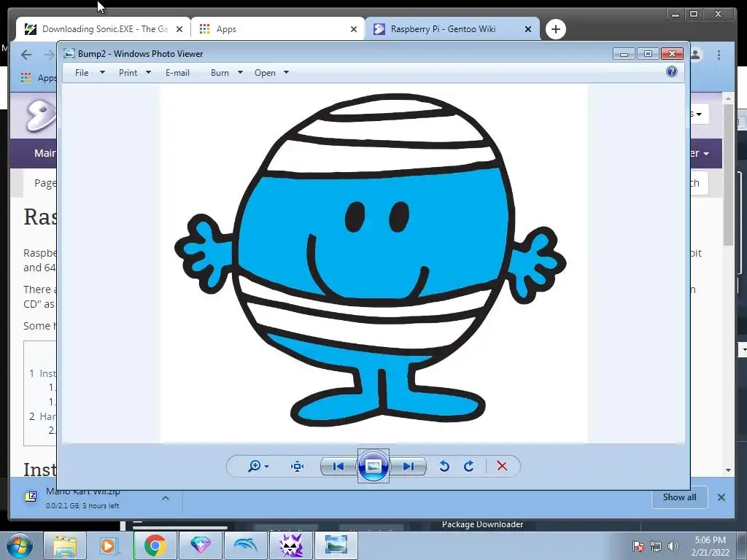This screenshot has width=747, height=560.
Task: Close the Downloading Sonic.EXE tab
Action: [x=179, y=29]
